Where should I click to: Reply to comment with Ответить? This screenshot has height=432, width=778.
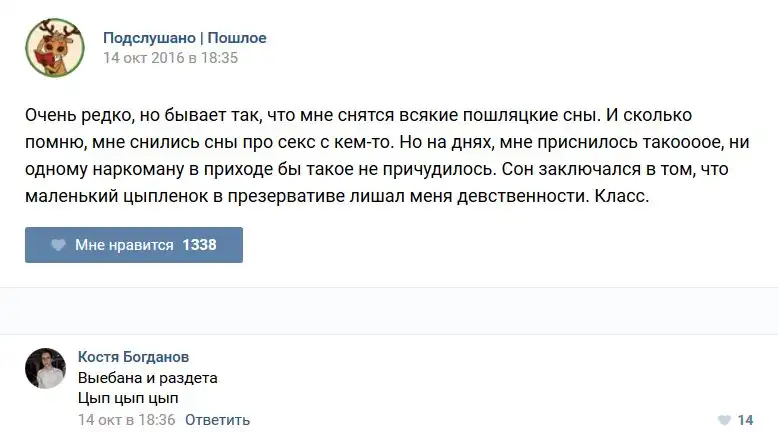217,420
